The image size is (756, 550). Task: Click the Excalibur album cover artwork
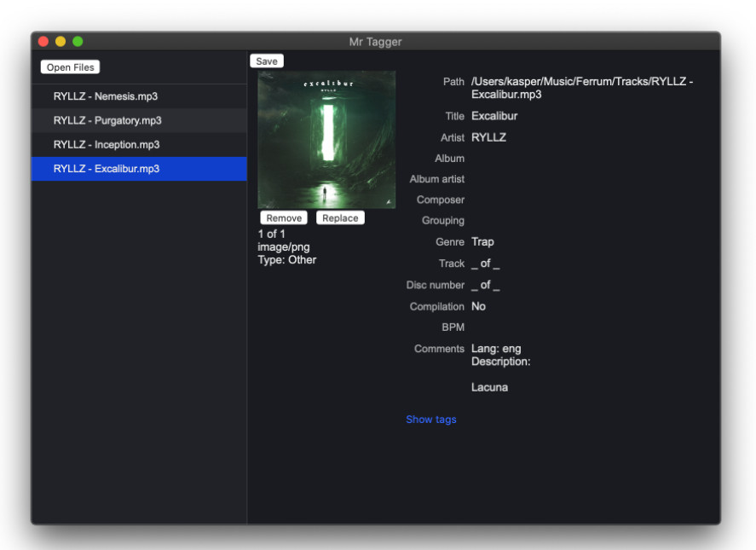pos(326,140)
